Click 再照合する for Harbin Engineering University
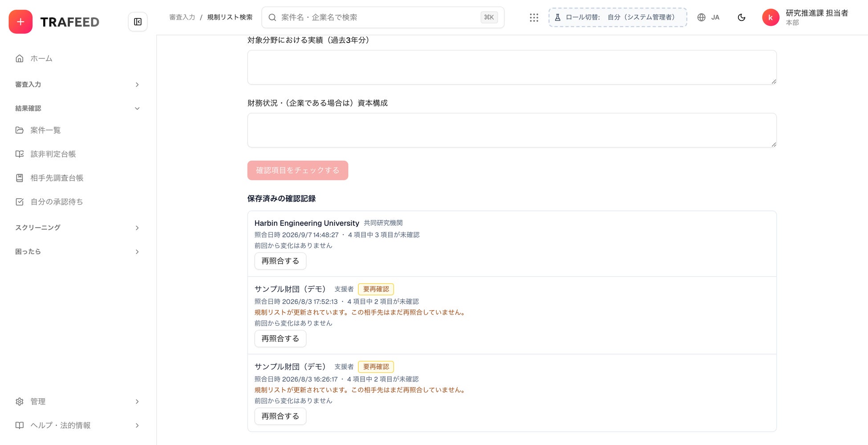This screenshot has width=868, height=445. point(280,261)
